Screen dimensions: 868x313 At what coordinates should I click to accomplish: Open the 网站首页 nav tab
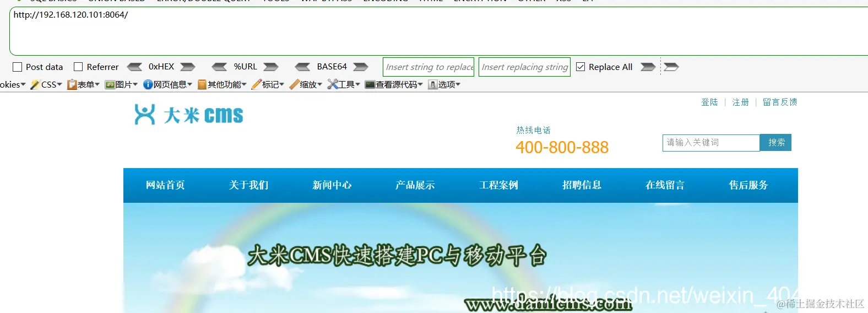point(165,185)
